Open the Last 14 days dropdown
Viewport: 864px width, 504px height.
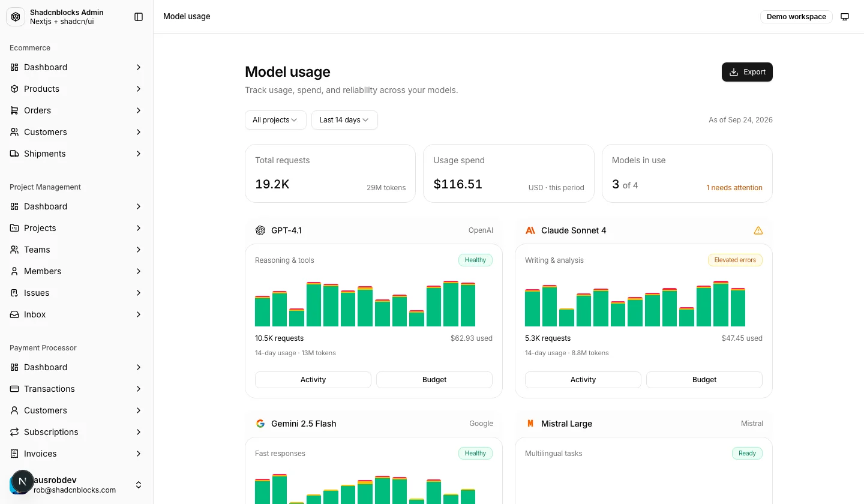pyautogui.click(x=344, y=120)
